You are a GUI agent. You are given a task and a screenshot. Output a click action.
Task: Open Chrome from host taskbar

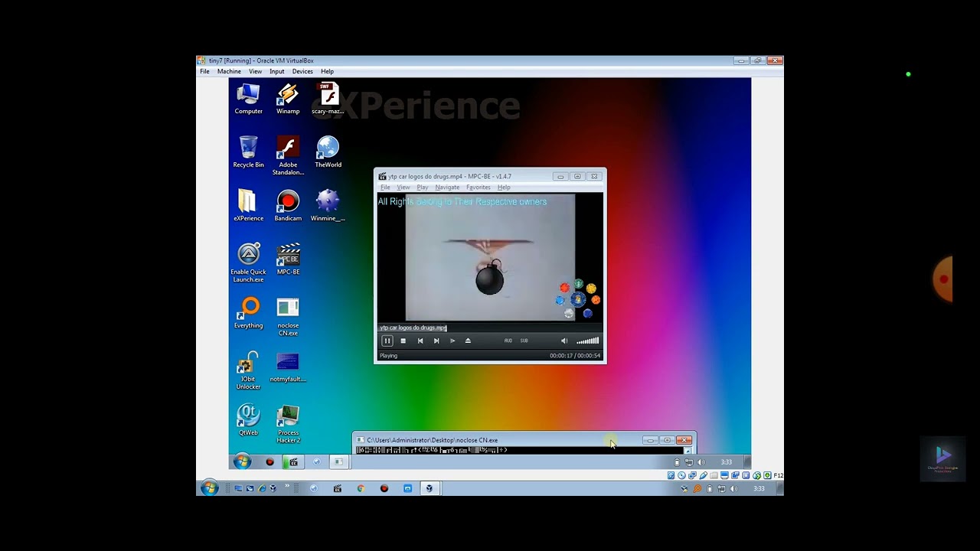click(x=361, y=488)
